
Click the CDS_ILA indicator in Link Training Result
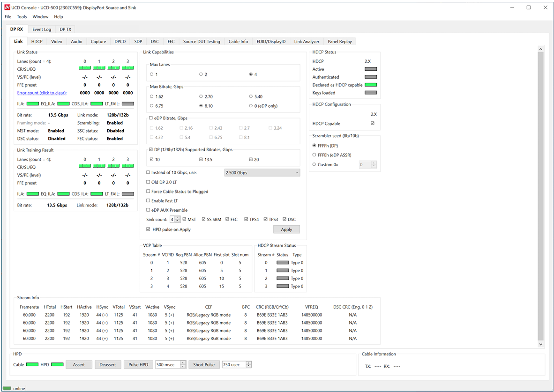click(x=97, y=194)
